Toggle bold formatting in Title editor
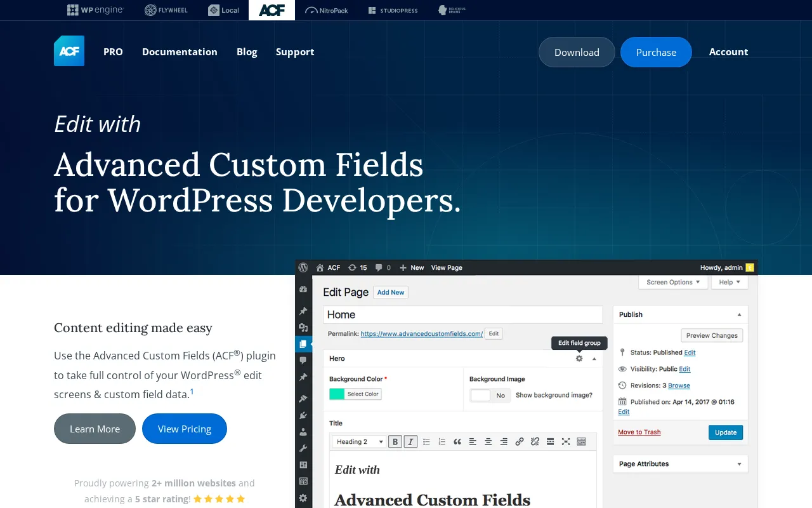The width and height of the screenshot is (812, 508). (x=395, y=441)
